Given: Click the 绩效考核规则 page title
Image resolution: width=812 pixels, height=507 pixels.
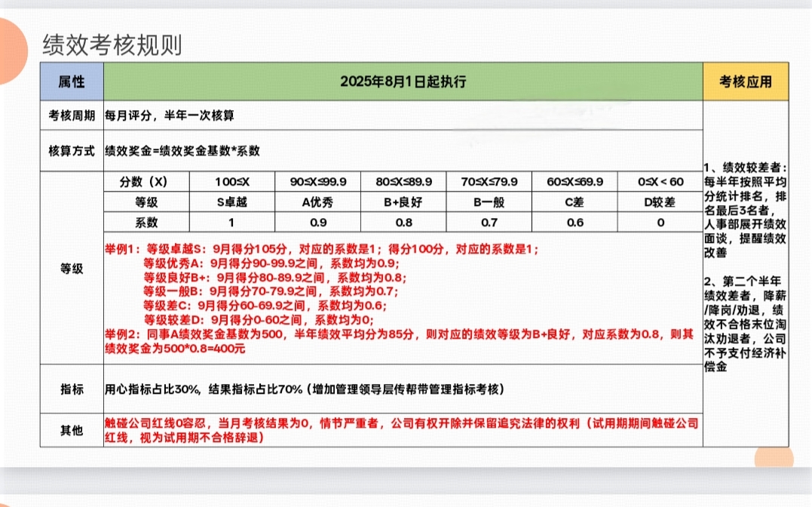Looking at the screenshot, I should [x=112, y=45].
